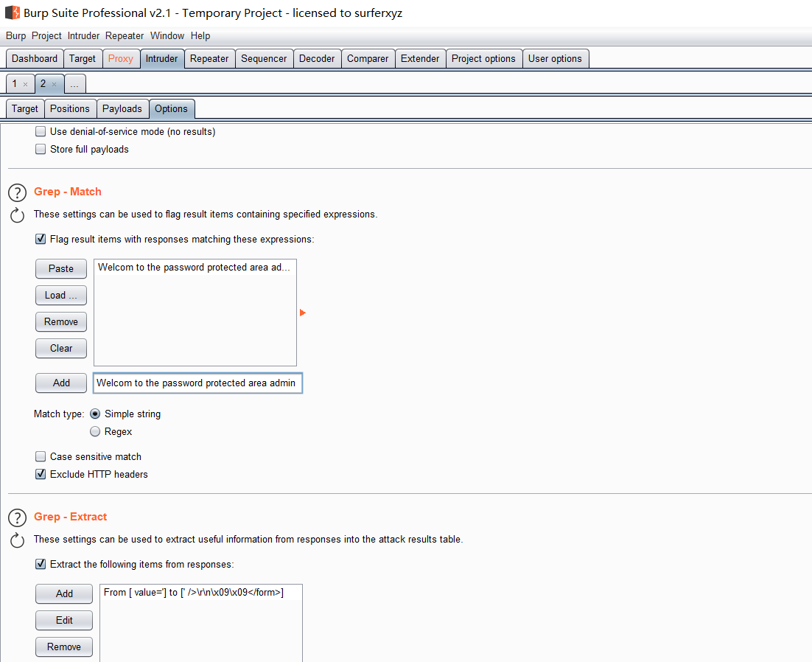Open the Project menu
The image size is (812, 662).
pos(46,35)
